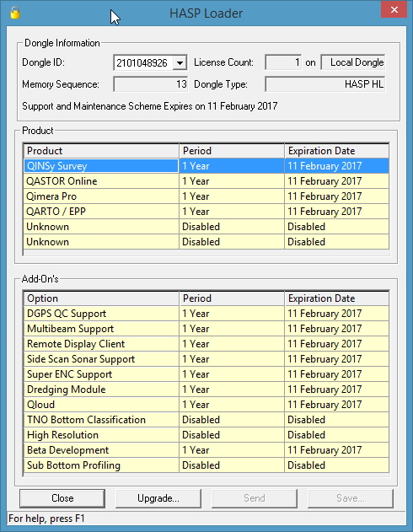Select the QINSy Survey product row

206,166
